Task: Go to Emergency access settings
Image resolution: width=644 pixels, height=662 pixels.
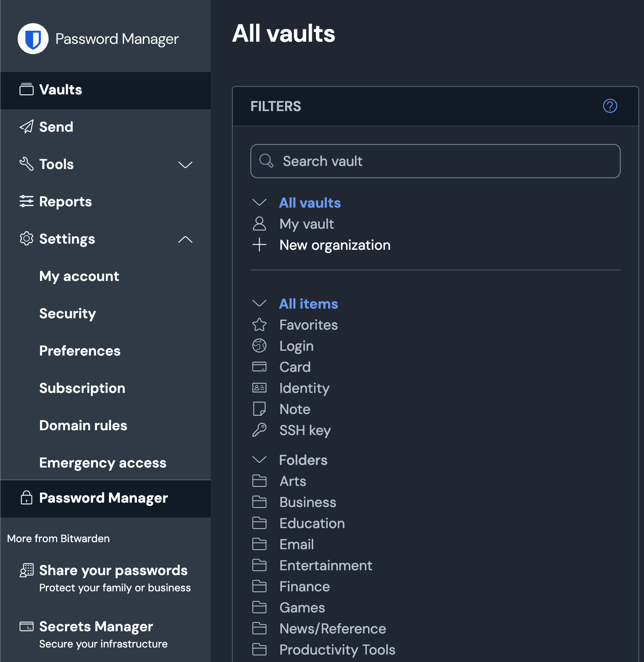Action: tap(102, 463)
